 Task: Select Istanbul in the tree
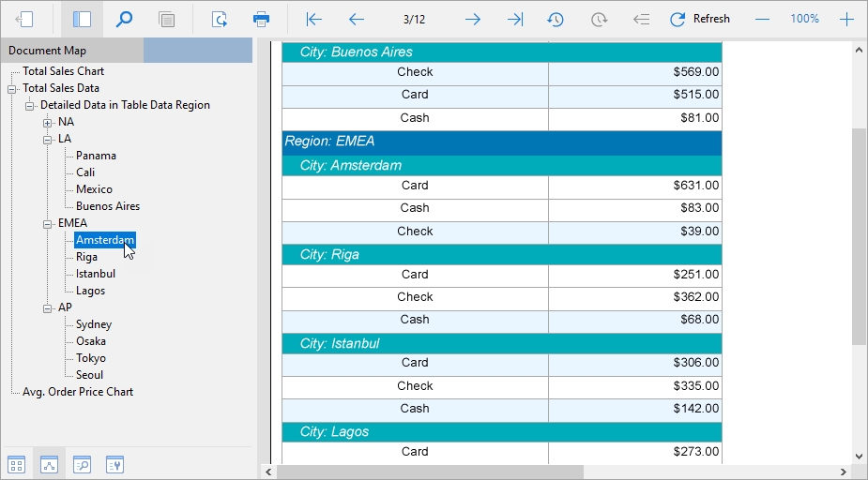[x=96, y=273]
